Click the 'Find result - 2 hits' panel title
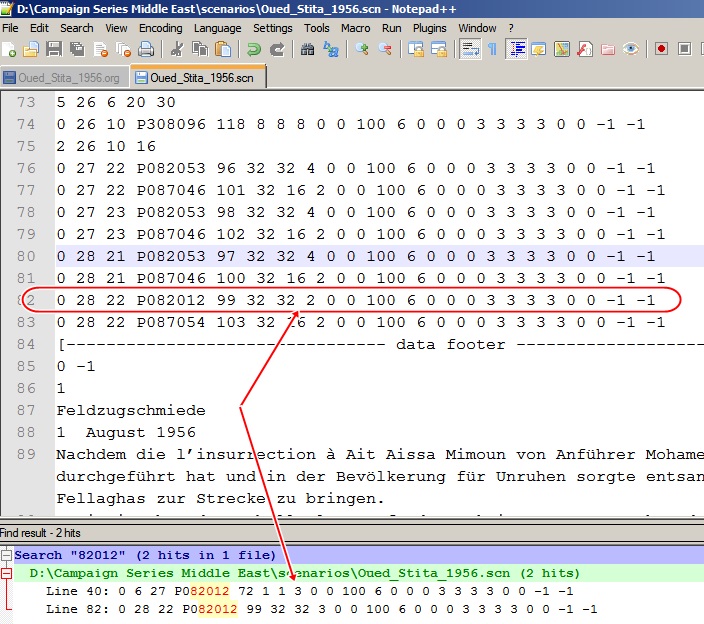The image size is (704, 624). (x=40, y=533)
